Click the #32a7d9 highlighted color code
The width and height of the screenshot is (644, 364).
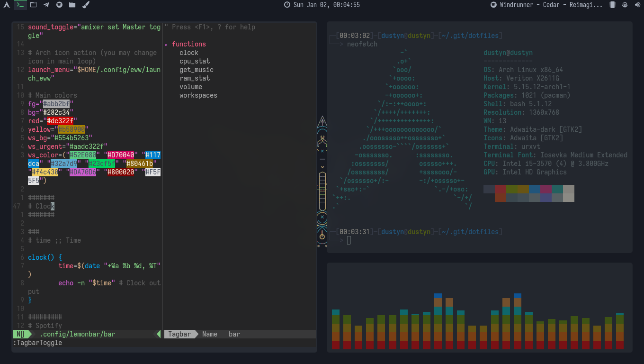coord(64,164)
